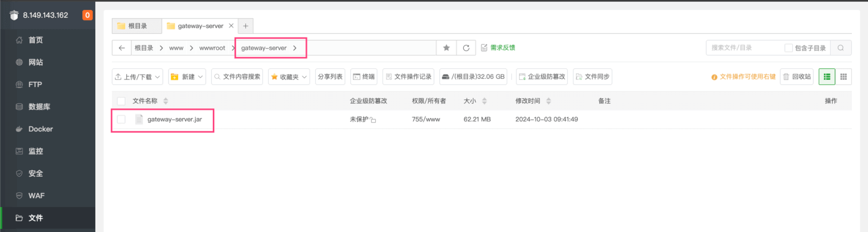This screenshot has width=868, height=232.
Task: Click the 需求反馈 feedback link
Action: pos(498,48)
